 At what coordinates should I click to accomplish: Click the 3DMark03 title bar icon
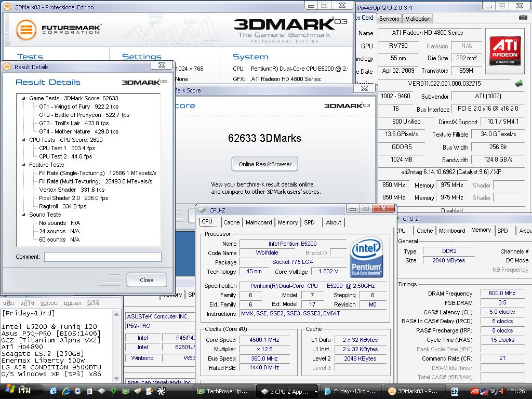point(7,7)
